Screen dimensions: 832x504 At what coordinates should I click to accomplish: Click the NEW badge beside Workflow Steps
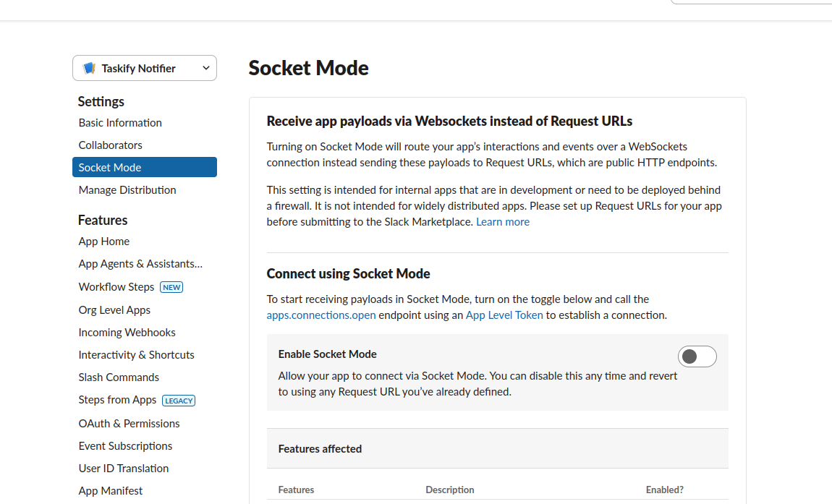tap(171, 287)
